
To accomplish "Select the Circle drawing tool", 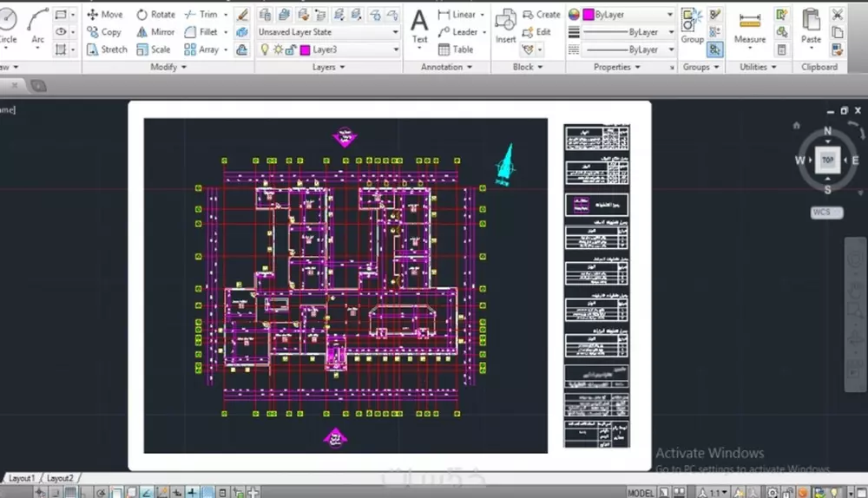I will click(x=8, y=26).
